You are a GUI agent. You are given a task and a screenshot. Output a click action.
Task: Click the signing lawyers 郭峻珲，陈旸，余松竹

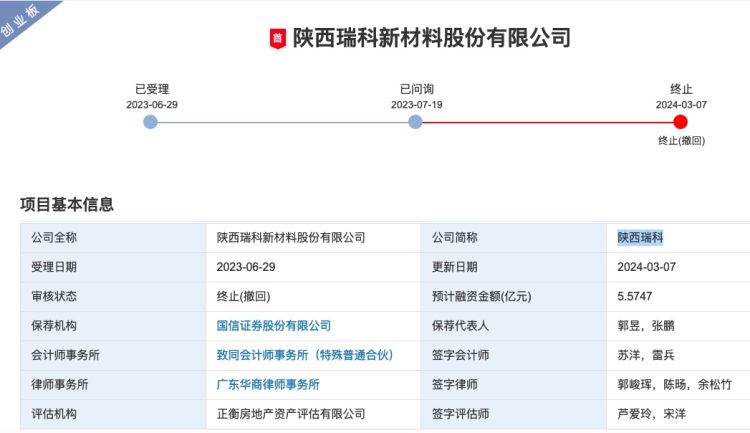click(674, 385)
